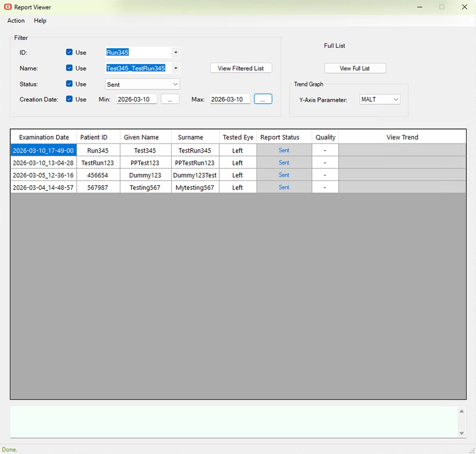476x454 pixels.
Task: Click the log pane scroll up arrow
Action: [x=462, y=411]
